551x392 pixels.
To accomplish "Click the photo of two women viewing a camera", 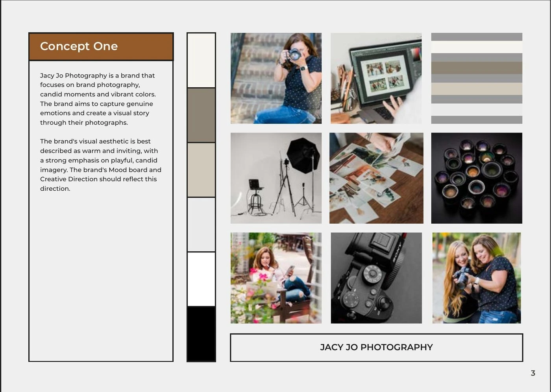I will point(477,278).
